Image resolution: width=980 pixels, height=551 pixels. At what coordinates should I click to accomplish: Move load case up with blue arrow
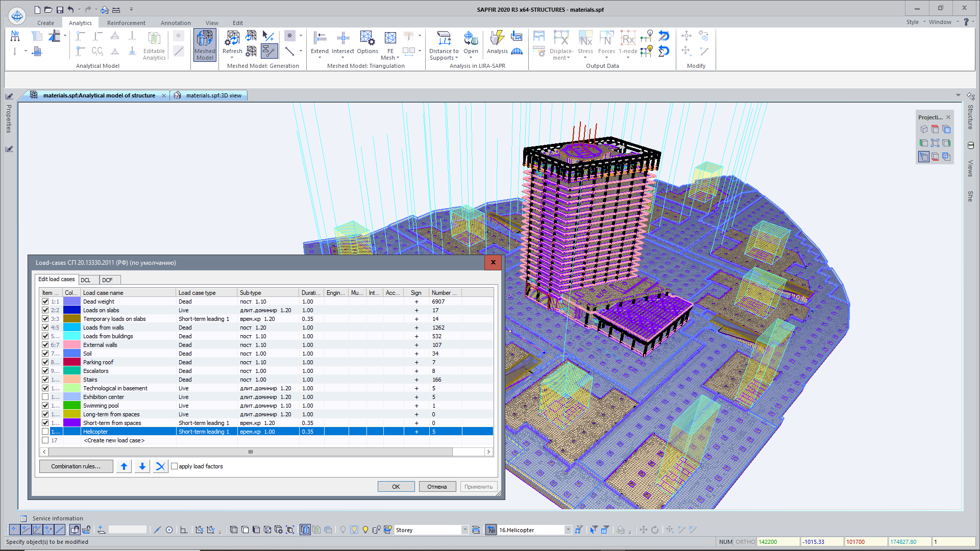[124, 466]
